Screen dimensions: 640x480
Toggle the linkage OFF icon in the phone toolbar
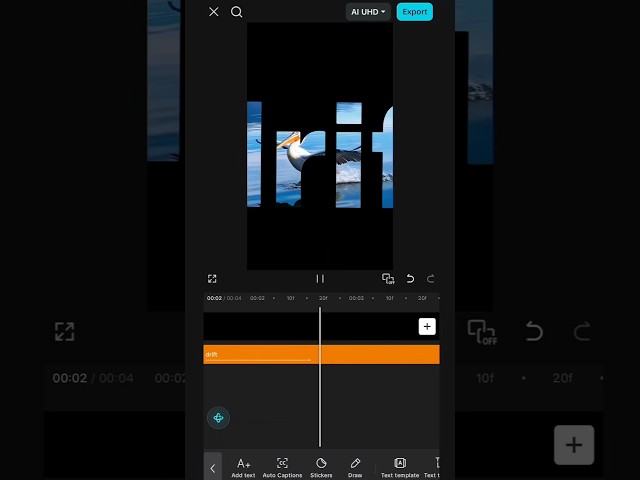click(x=388, y=279)
